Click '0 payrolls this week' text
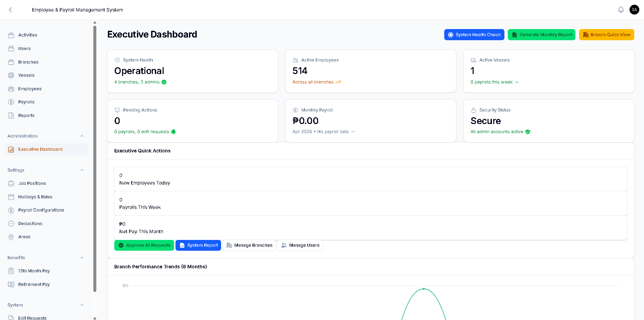 (492, 82)
